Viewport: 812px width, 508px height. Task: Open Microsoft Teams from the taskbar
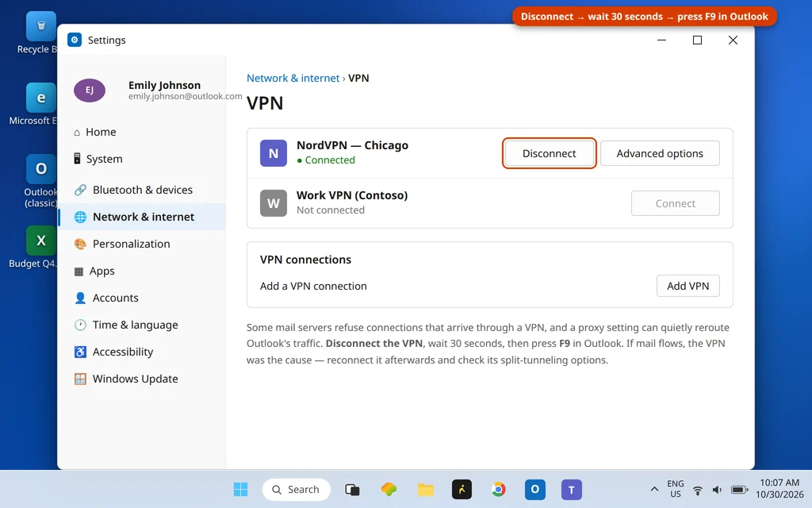click(x=571, y=489)
